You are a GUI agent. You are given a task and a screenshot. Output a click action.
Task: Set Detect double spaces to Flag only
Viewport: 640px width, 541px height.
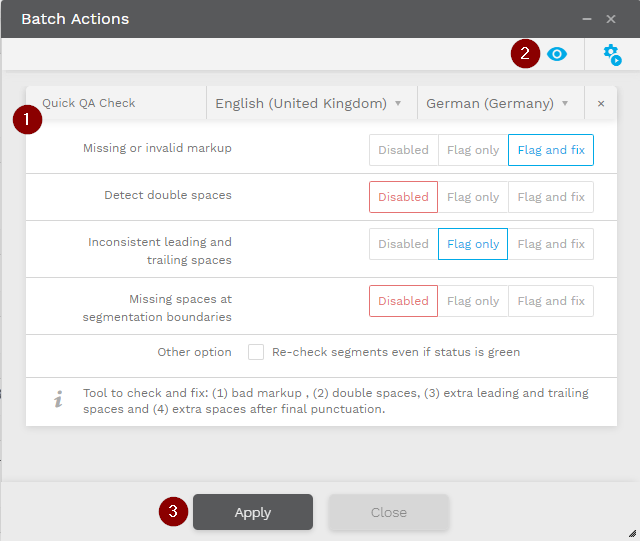(473, 197)
